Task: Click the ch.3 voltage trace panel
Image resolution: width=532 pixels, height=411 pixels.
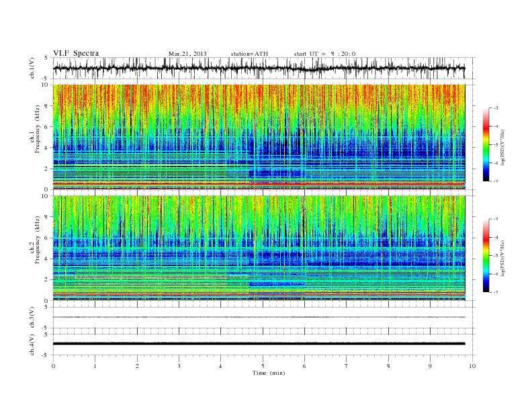Action: coord(264,318)
